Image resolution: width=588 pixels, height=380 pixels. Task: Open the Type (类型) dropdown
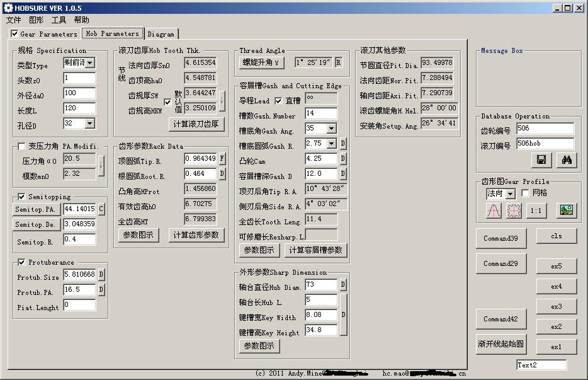[x=90, y=63]
